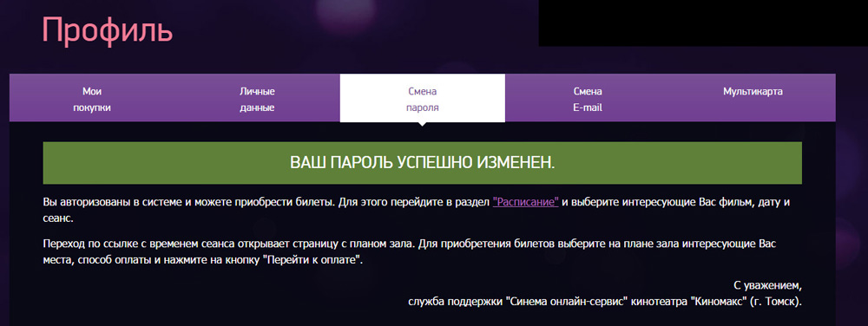Go to Смена E-mail tab
This screenshot has height=326, width=868.
(588, 99)
